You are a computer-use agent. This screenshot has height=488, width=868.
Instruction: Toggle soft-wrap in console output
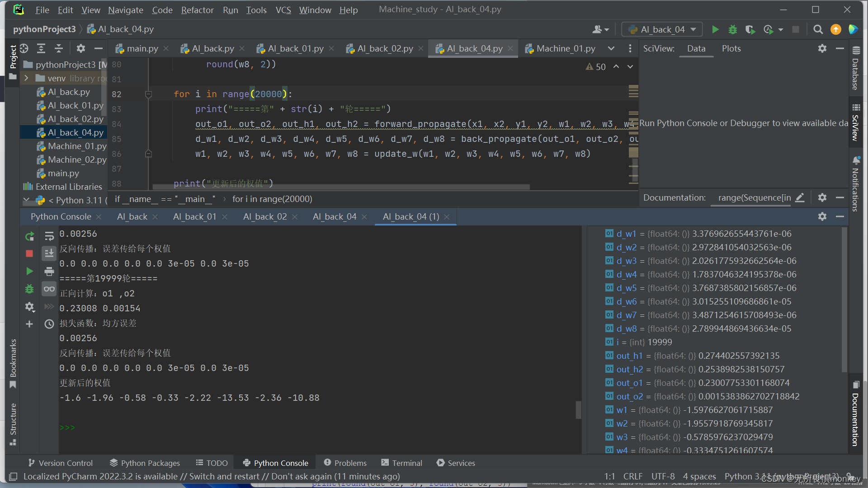pos(49,236)
